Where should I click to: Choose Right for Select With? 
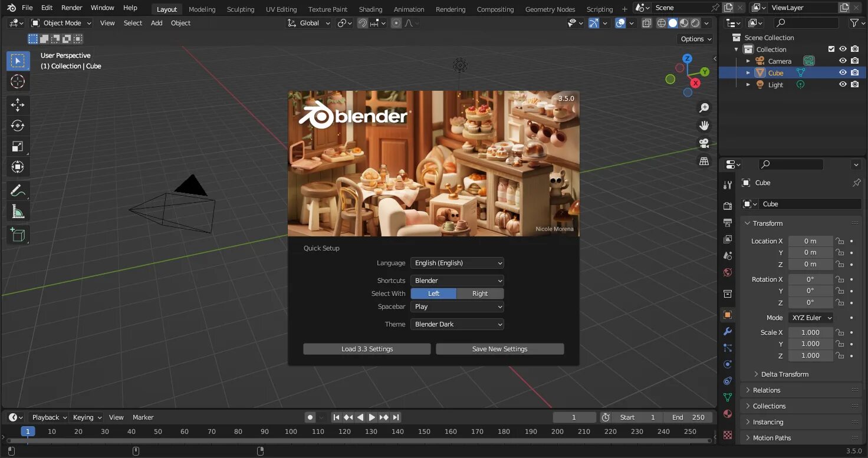click(480, 294)
